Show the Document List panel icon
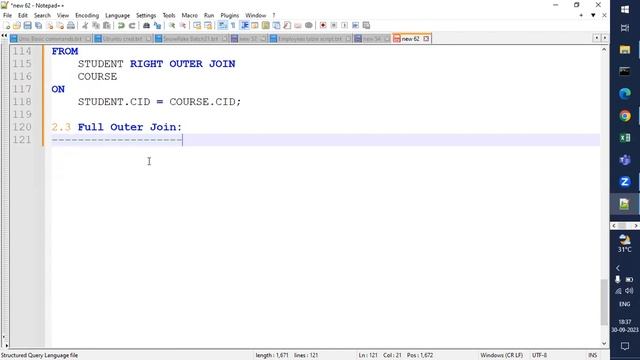640x360 pixels. tap(276, 25)
